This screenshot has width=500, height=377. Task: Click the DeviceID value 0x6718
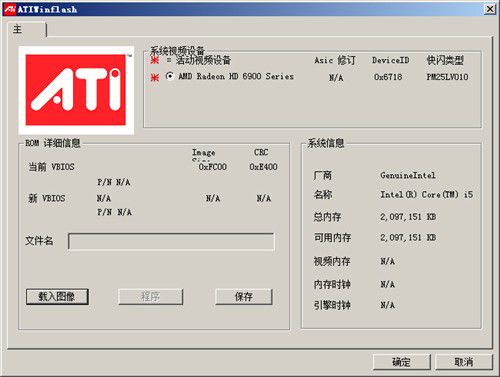coord(388,77)
